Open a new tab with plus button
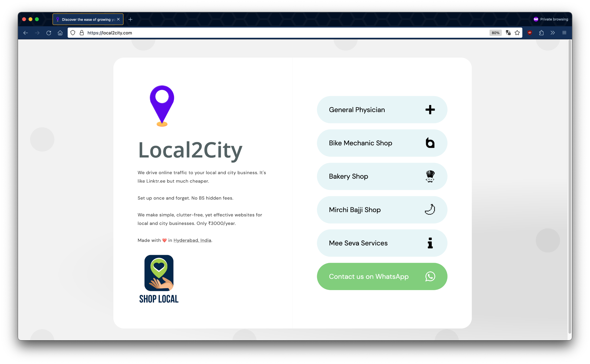590x364 pixels. [130, 19]
